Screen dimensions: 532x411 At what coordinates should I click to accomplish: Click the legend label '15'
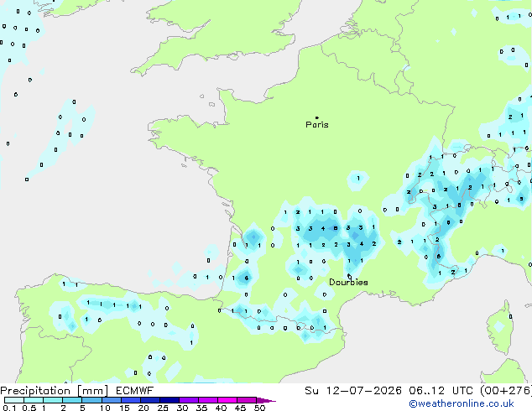click(x=124, y=408)
